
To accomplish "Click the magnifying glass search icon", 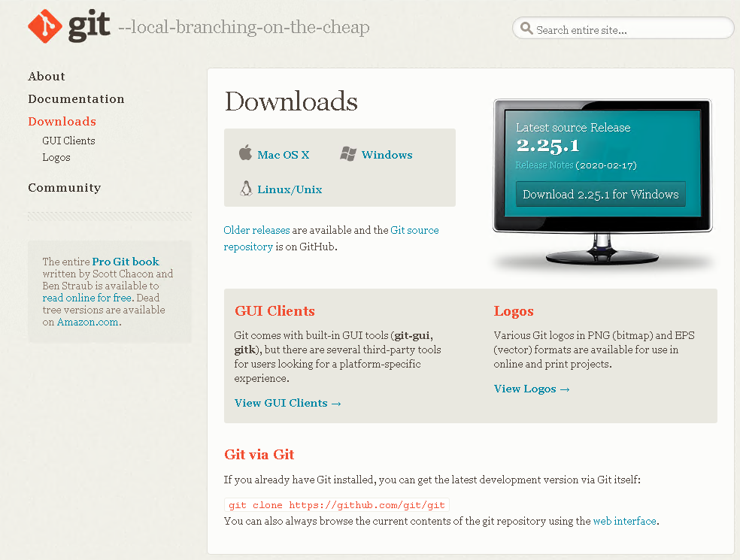I will (x=526, y=29).
